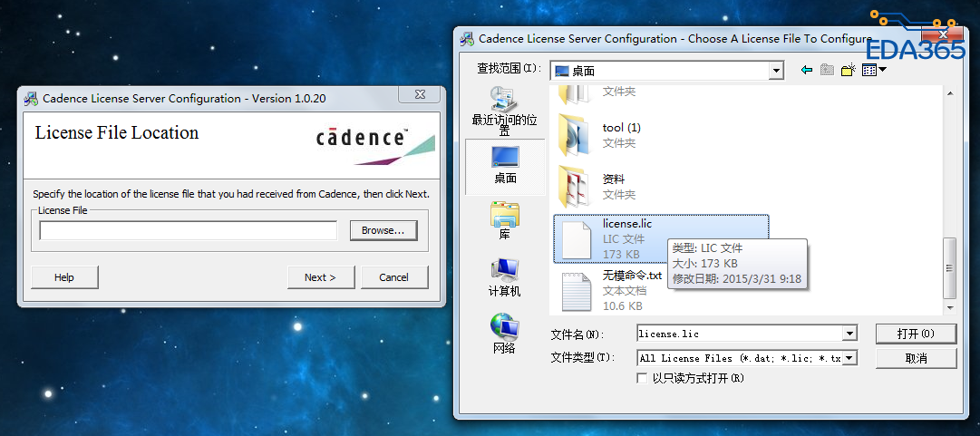Viewport: 980px width, 436px height.
Task: Click the 无模命令.txt file name
Action: coord(632,276)
